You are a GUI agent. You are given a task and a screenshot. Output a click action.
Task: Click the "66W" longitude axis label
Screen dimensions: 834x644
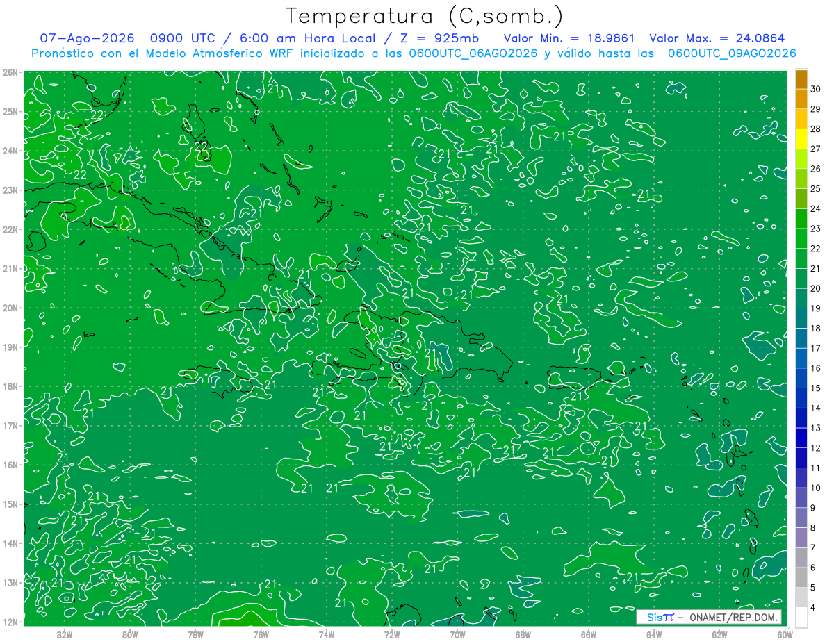588,634
